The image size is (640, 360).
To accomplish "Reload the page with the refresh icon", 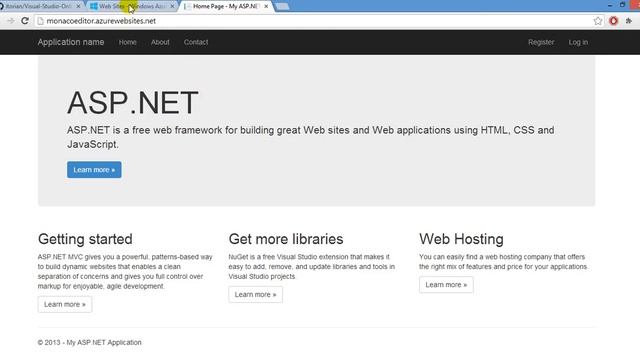I will (x=25, y=21).
